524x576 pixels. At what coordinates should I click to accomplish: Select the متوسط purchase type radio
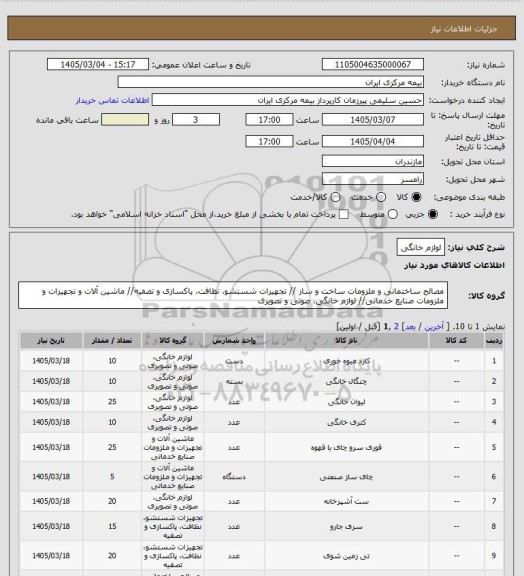[393, 214]
